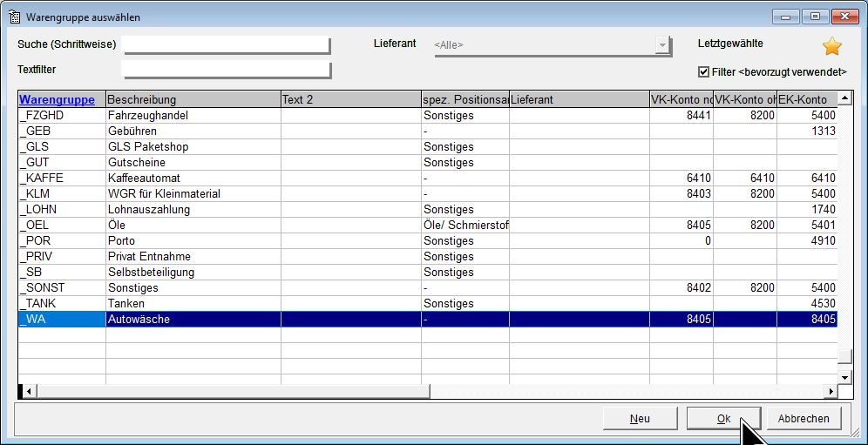Open the Lieferant dropdown
Image resolution: width=868 pixels, height=445 pixels.
click(x=663, y=45)
